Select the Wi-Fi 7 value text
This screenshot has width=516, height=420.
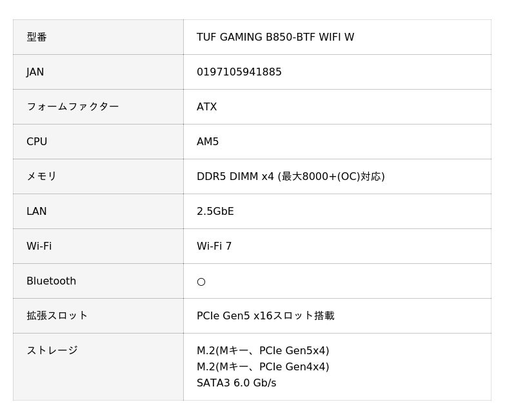pos(214,246)
